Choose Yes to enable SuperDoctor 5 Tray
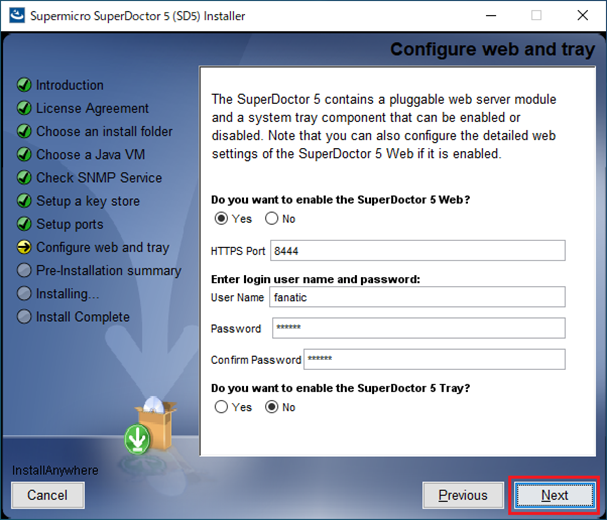Viewport: 607px width, 520px height. coord(221,407)
